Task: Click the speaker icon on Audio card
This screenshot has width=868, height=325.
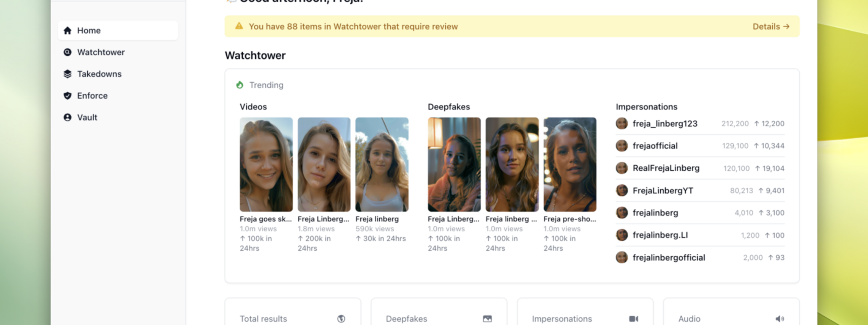Action: pyautogui.click(x=780, y=319)
